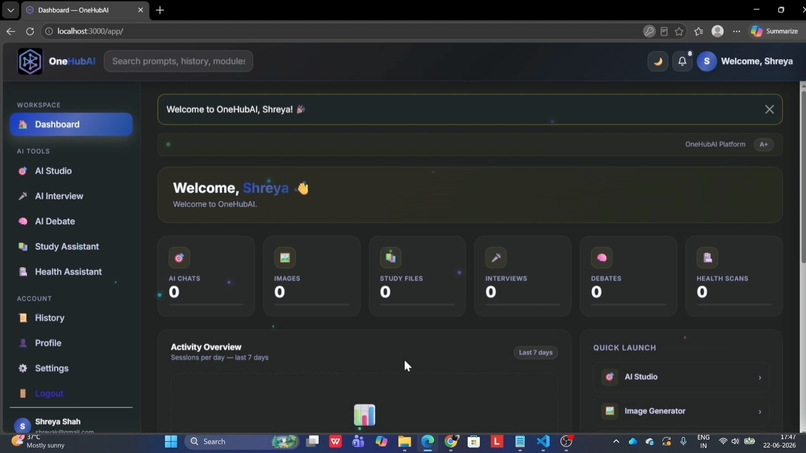This screenshot has width=806, height=453.
Task: Click the Last 7 days filter
Action: point(535,352)
